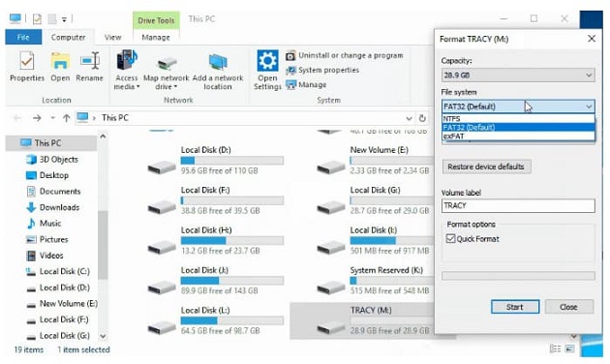
Task: Click the Format dialog progress bar
Action: (518, 276)
